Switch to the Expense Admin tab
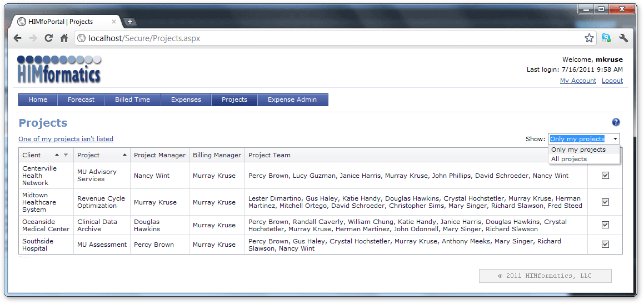The height and width of the screenshot is (304, 644). coord(292,99)
